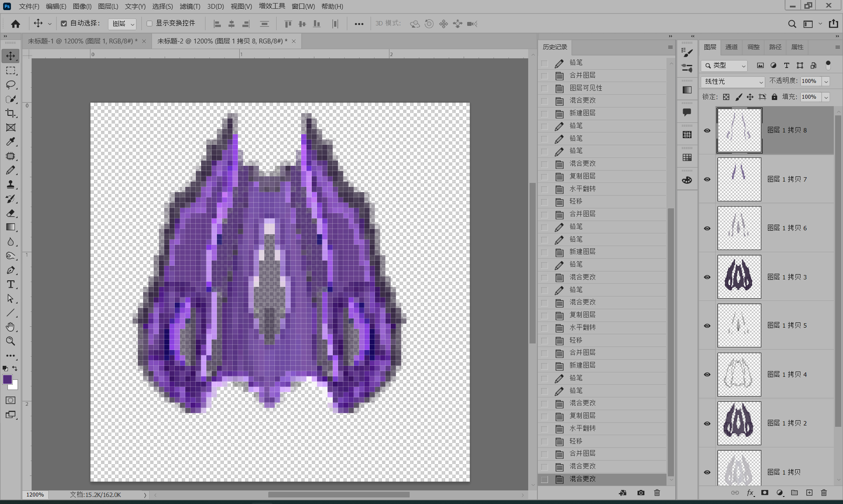Open the auto-select 图层 dropdown

point(122,24)
